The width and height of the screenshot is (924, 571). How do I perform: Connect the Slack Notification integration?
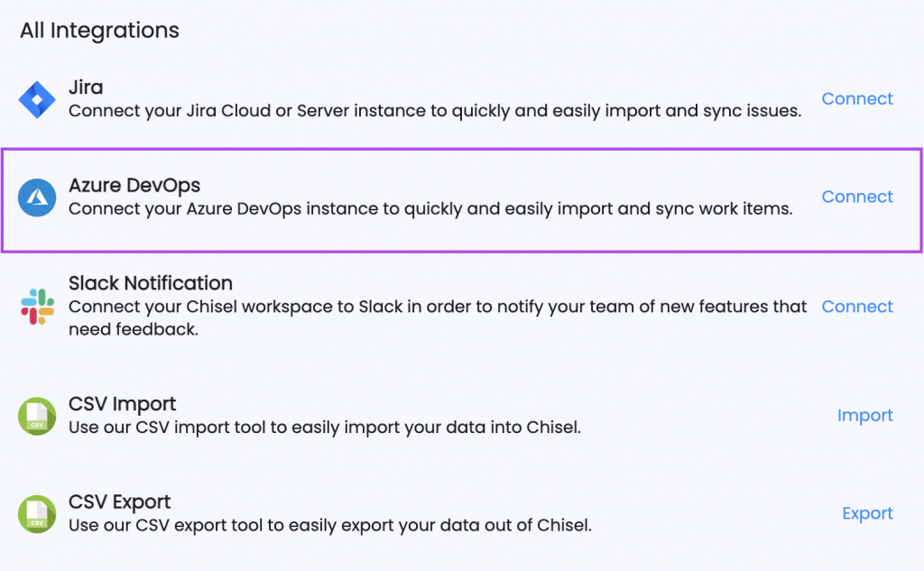pos(857,307)
